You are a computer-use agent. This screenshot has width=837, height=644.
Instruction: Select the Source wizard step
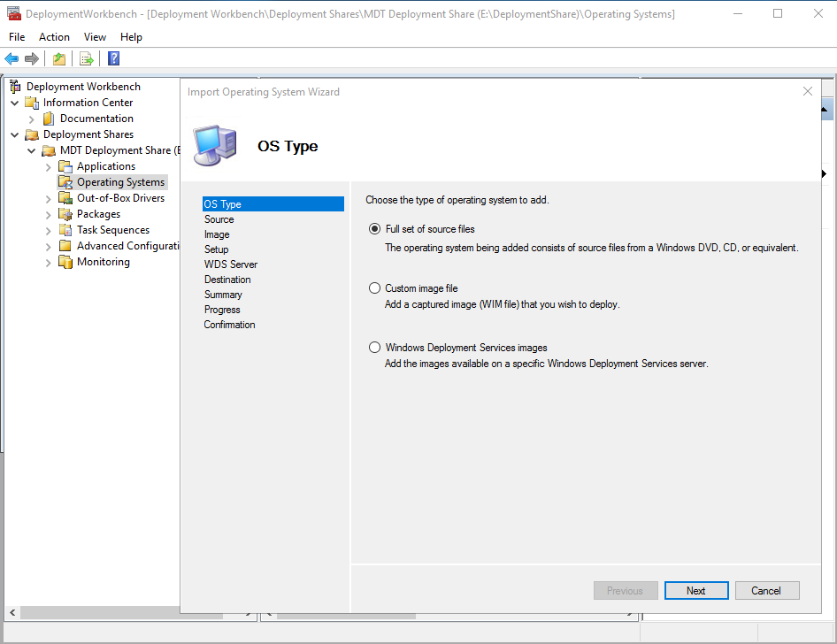tap(219, 219)
